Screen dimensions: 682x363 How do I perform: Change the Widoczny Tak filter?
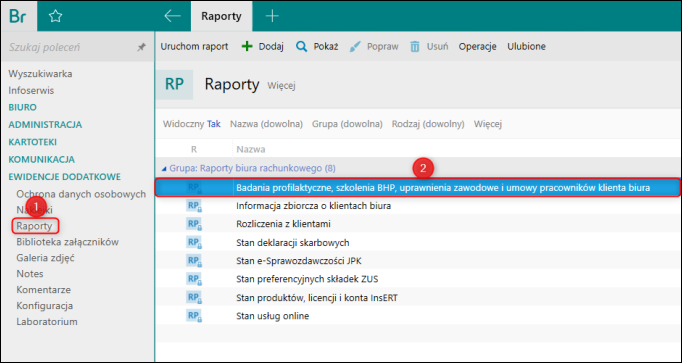(x=192, y=124)
